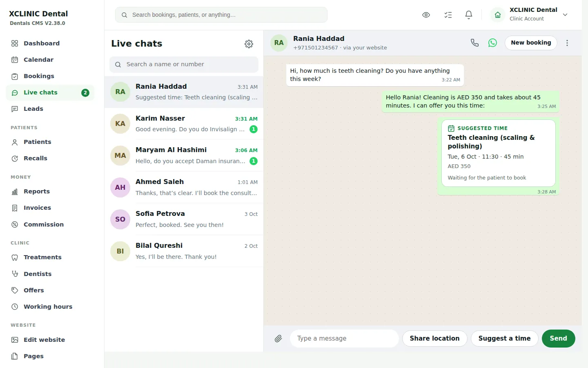This screenshot has width=588, height=368.
Task: Open the three-dot more options menu
Action: click(567, 43)
